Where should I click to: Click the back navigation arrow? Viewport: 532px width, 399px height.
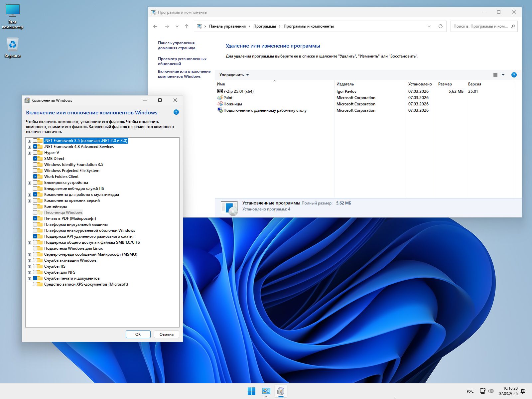point(155,26)
